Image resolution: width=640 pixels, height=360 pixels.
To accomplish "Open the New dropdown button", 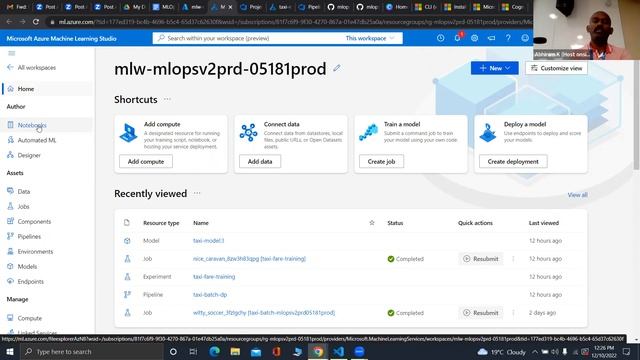I will (x=495, y=68).
